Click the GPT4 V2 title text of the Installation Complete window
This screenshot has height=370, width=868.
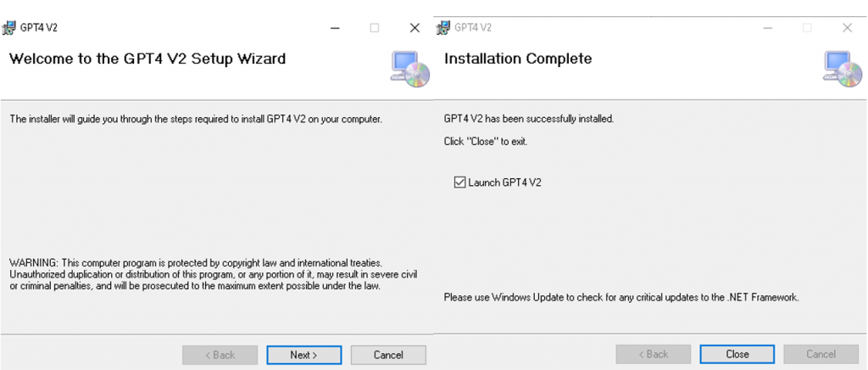(x=473, y=27)
